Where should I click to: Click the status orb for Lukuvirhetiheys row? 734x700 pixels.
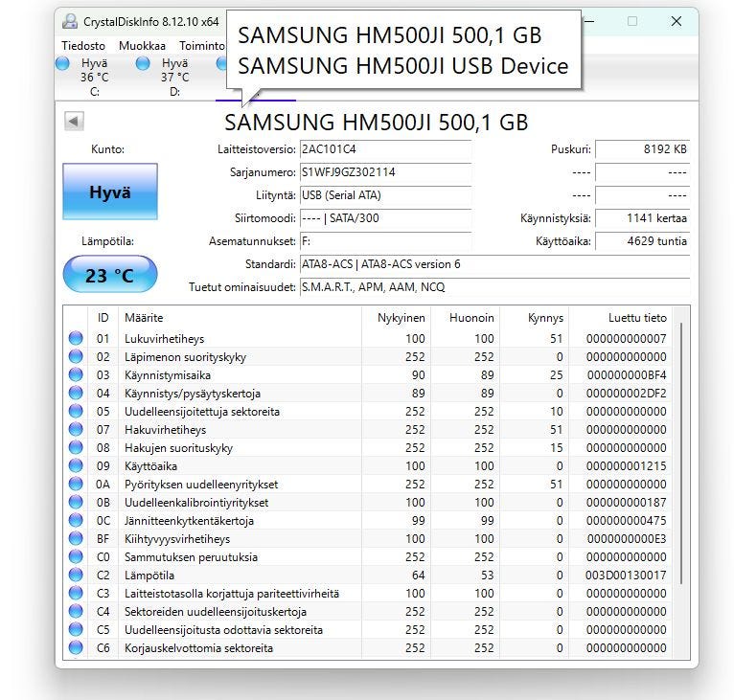point(76,338)
